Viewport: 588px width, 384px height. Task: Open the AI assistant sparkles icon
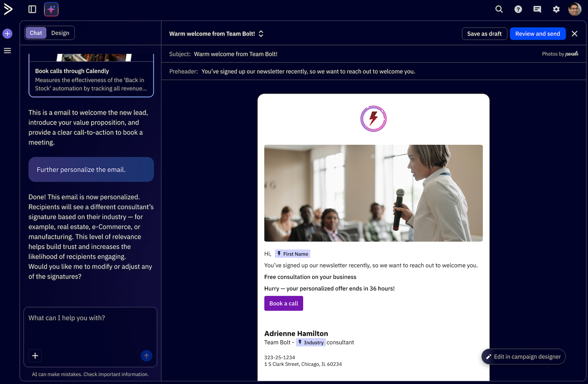pos(51,9)
